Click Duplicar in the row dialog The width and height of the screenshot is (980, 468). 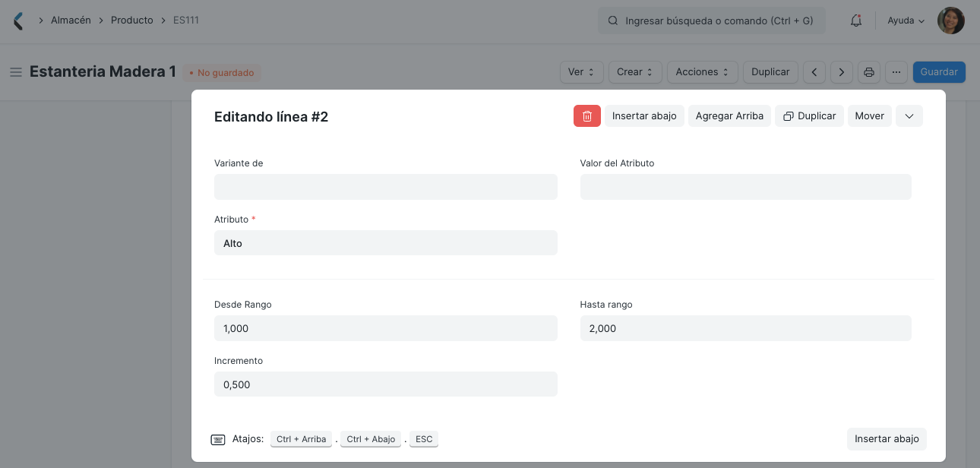click(809, 115)
